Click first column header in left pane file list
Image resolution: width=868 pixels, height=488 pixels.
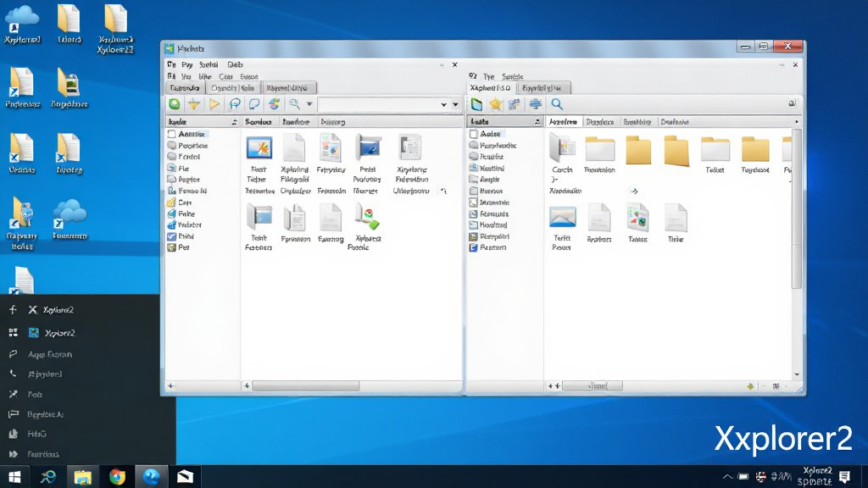[x=258, y=122]
